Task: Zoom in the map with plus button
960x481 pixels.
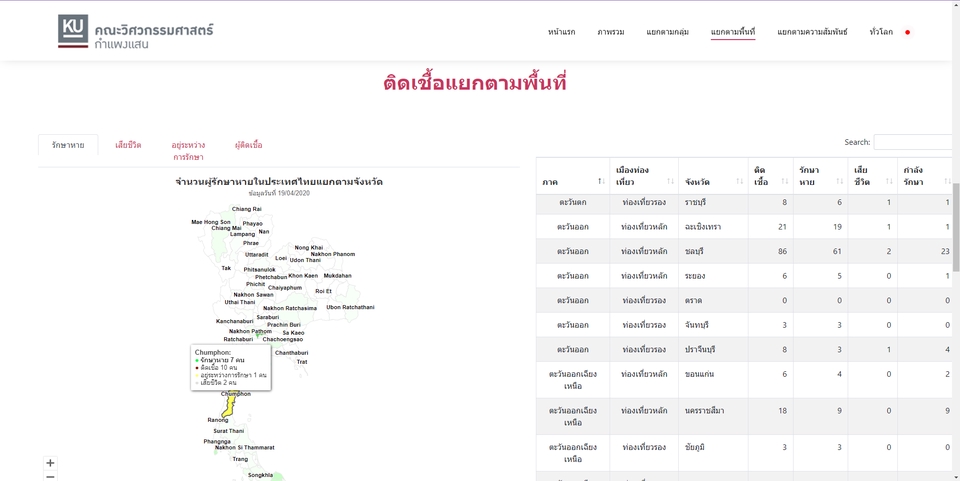Action: coord(50,463)
